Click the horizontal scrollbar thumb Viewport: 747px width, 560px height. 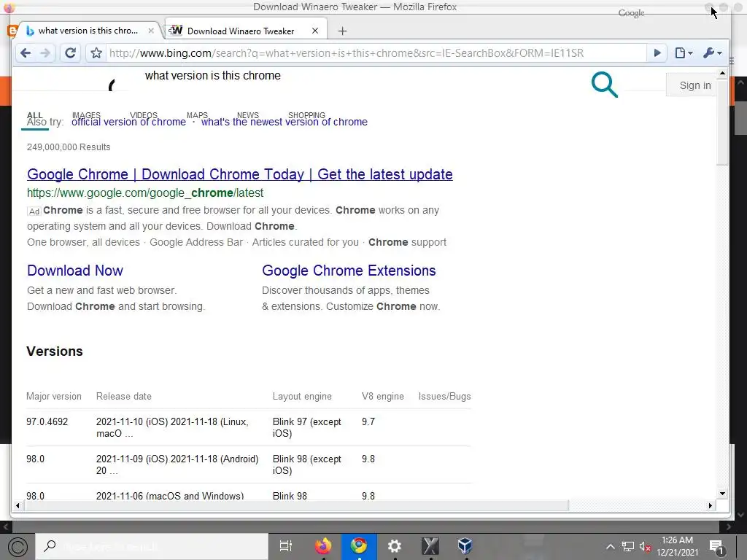(296, 506)
